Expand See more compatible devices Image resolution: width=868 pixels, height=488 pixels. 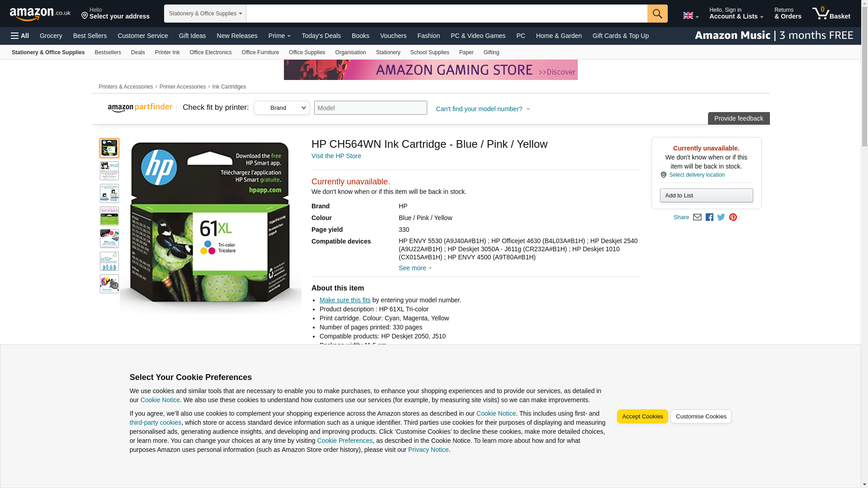point(415,268)
